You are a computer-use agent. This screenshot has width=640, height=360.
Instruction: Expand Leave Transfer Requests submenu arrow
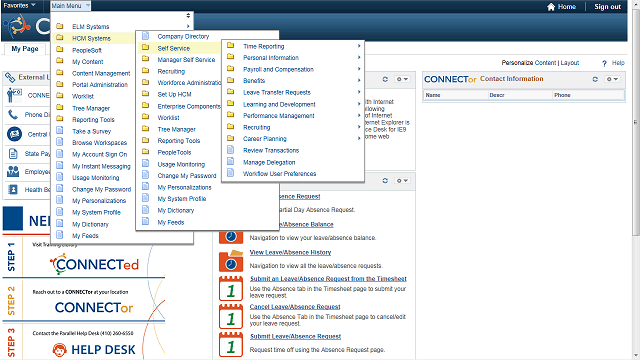pyautogui.click(x=359, y=92)
